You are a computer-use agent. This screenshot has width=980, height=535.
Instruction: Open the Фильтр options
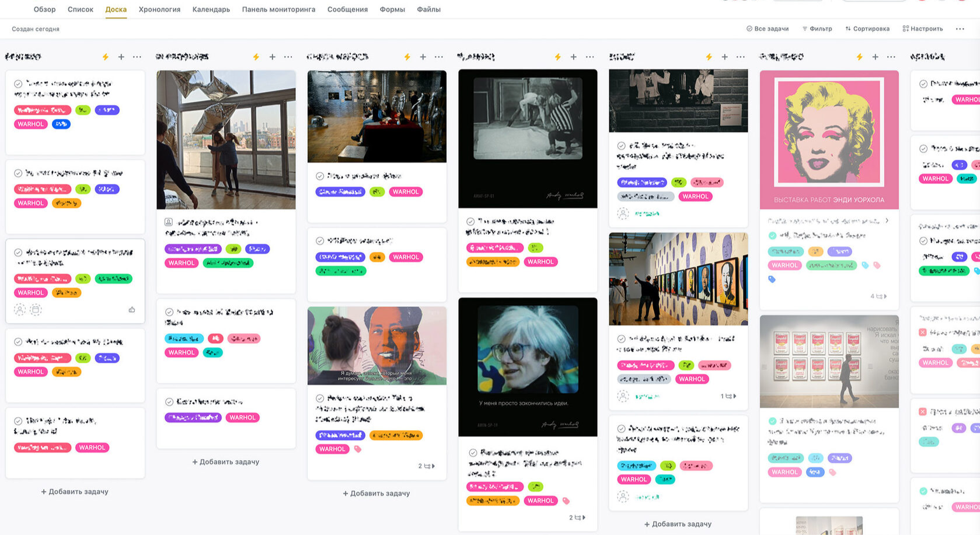[817, 29]
